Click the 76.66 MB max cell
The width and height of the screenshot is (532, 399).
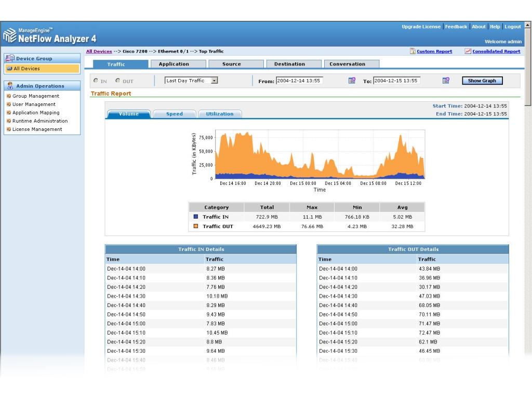(x=312, y=227)
